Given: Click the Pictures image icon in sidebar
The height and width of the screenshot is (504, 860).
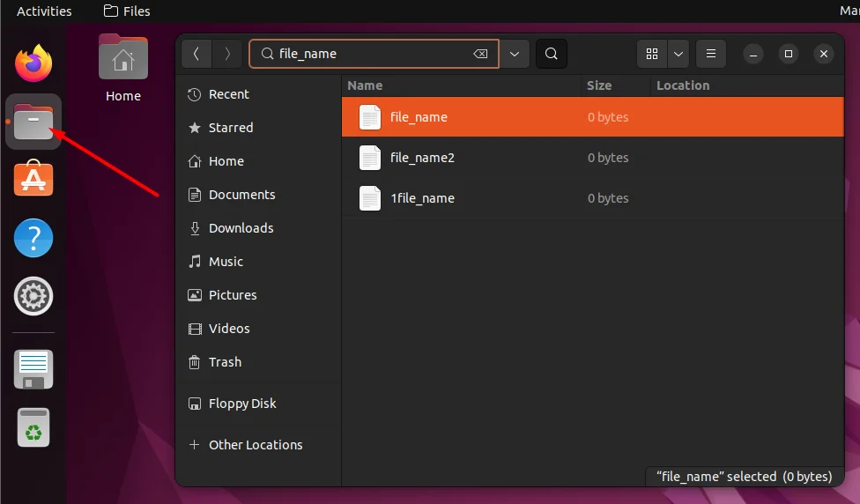Looking at the screenshot, I should [194, 295].
